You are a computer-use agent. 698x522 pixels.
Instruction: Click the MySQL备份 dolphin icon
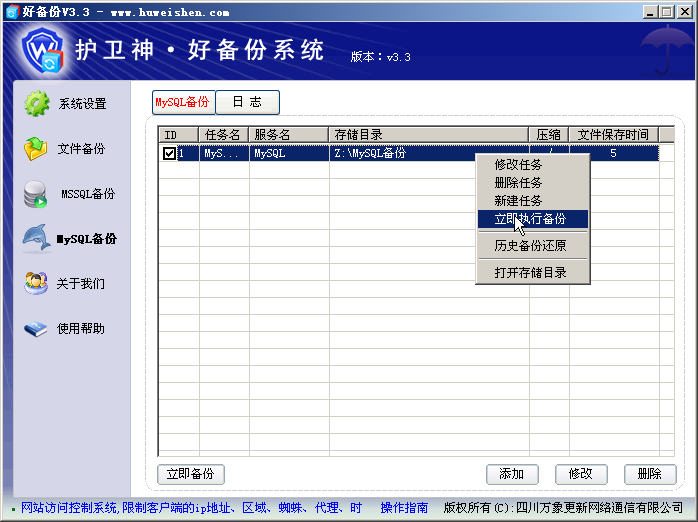[37, 238]
